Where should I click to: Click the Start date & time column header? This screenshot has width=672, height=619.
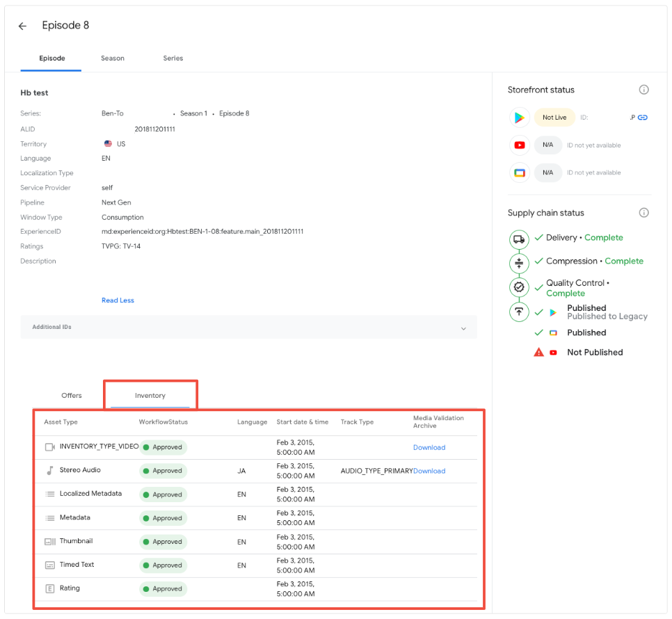[302, 422]
